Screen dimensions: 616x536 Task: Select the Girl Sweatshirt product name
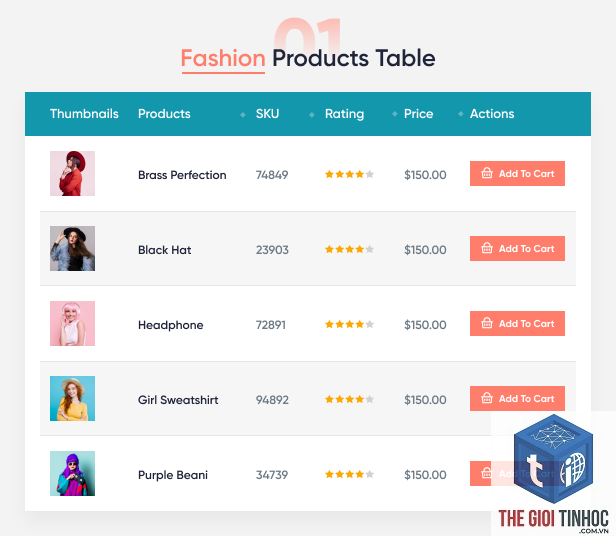178,400
